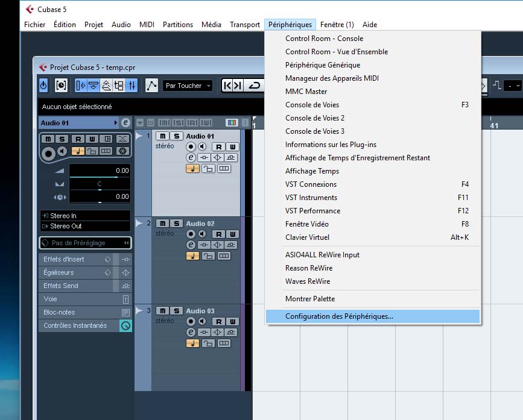Open the mixer from the toolbar icon
The image size is (523, 420).
[132, 86]
